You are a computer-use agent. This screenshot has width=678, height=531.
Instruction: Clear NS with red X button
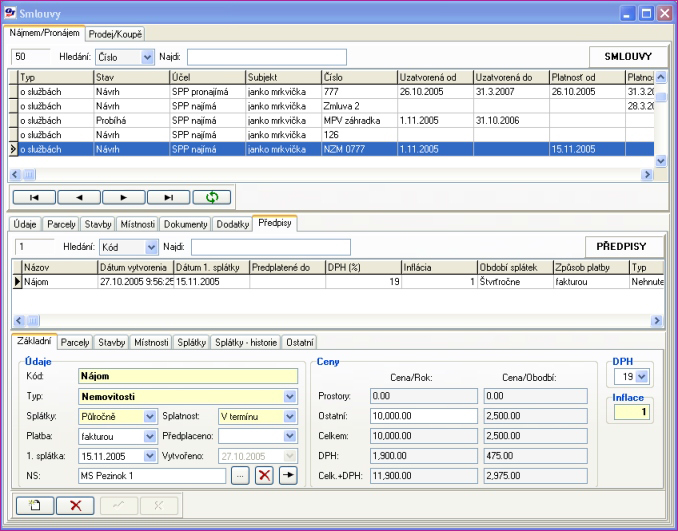click(264, 476)
